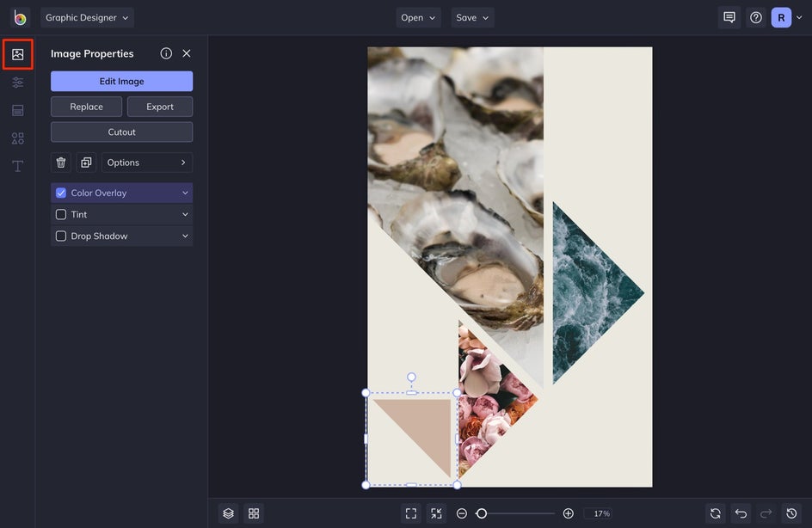812x528 pixels.
Task: Click the zoom slider handle
Action: tap(482, 513)
